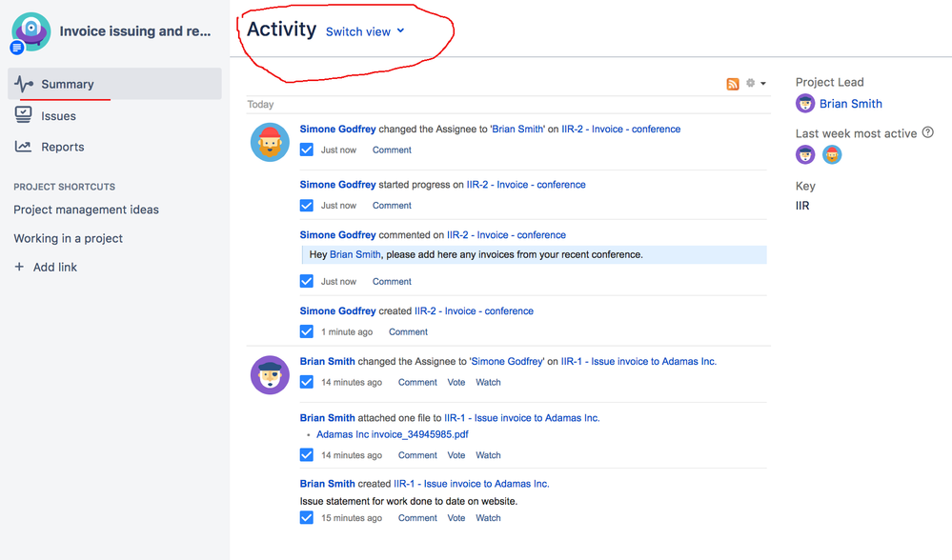Open IIR-2 link in Simone created entry
Image resolution: width=952 pixels, height=560 pixels.
(474, 310)
